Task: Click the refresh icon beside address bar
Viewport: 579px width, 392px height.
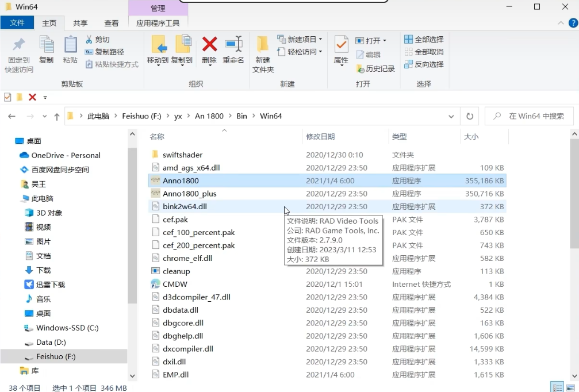Action: coord(470,116)
